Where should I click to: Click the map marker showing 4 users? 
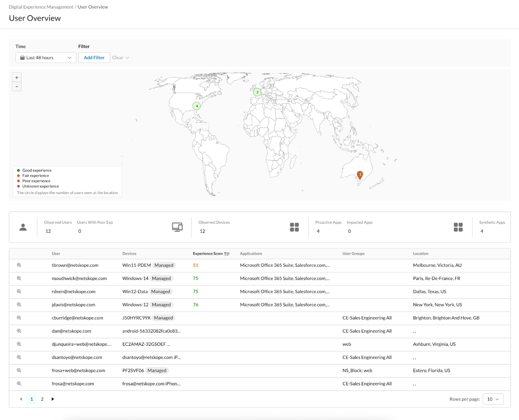pos(196,106)
